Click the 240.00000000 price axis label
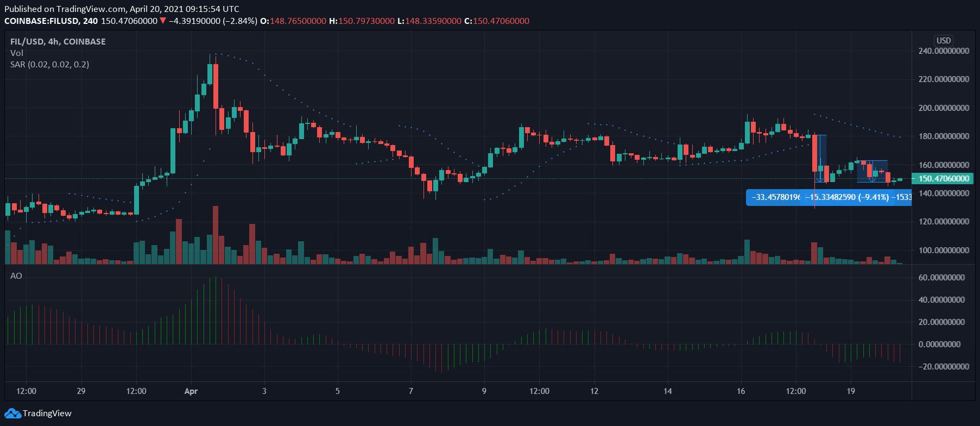 coord(944,51)
